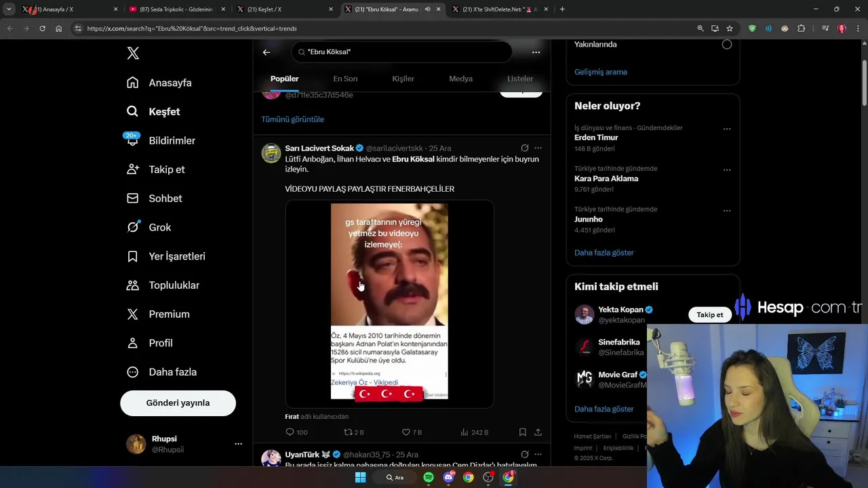Open search options three-dot menu
868x488 pixels.
coord(536,52)
